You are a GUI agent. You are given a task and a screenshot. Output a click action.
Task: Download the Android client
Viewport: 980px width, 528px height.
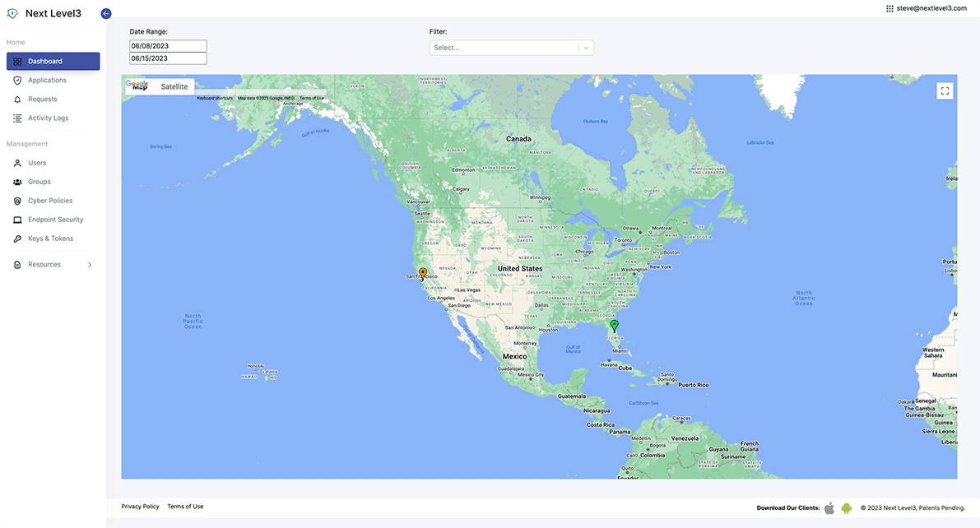(846, 508)
